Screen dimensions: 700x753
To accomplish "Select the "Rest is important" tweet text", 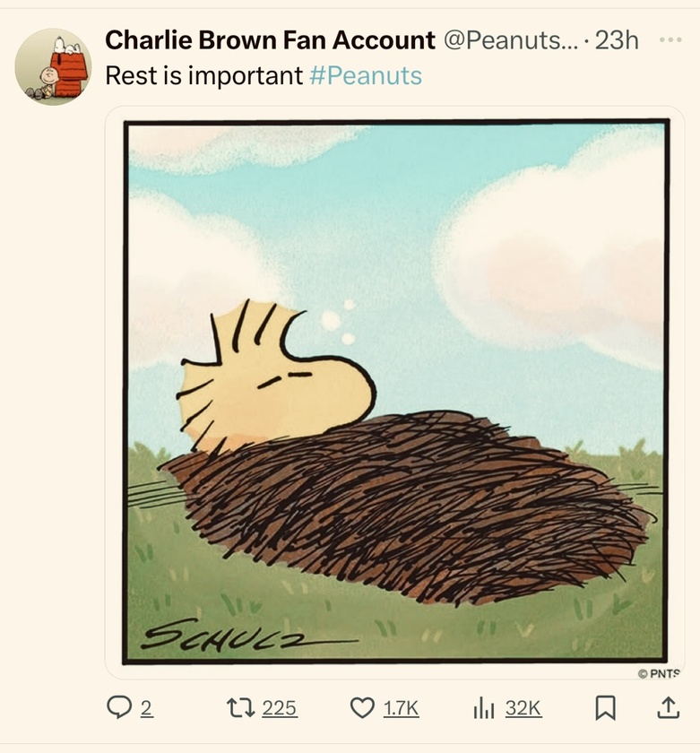I will [x=203, y=75].
